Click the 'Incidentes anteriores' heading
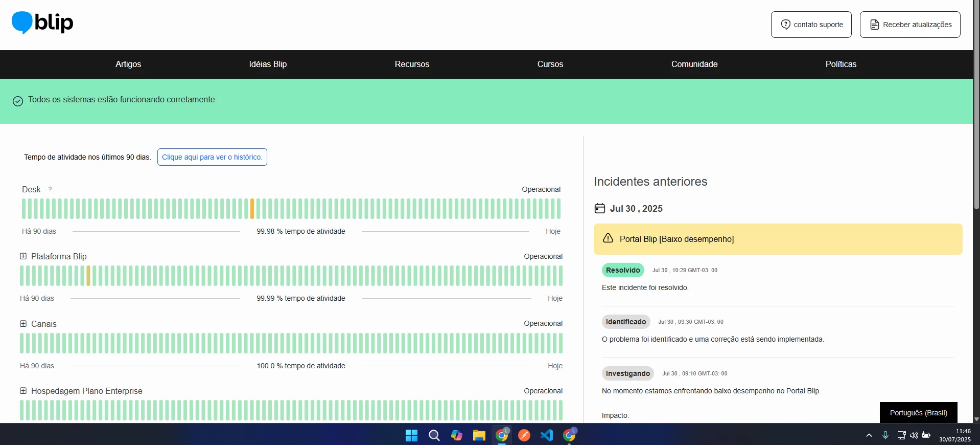The width and height of the screenshot is (980, 445). 650,182
